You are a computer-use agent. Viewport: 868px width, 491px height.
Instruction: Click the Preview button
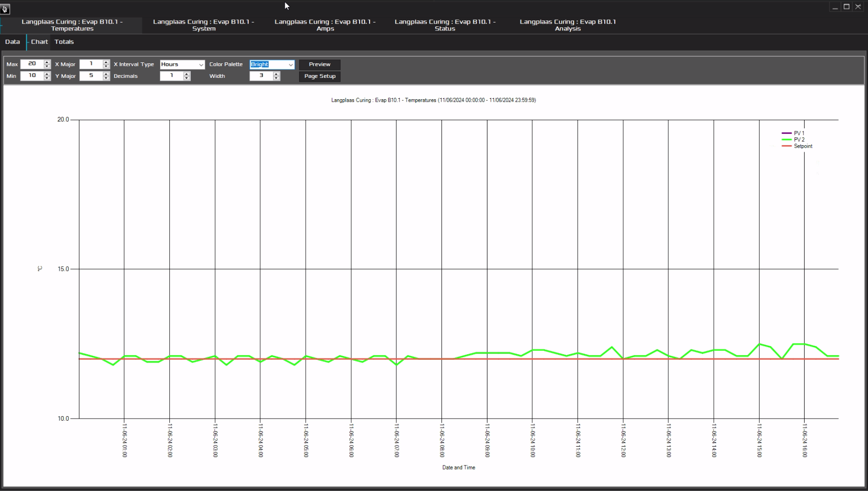[320, 64]
